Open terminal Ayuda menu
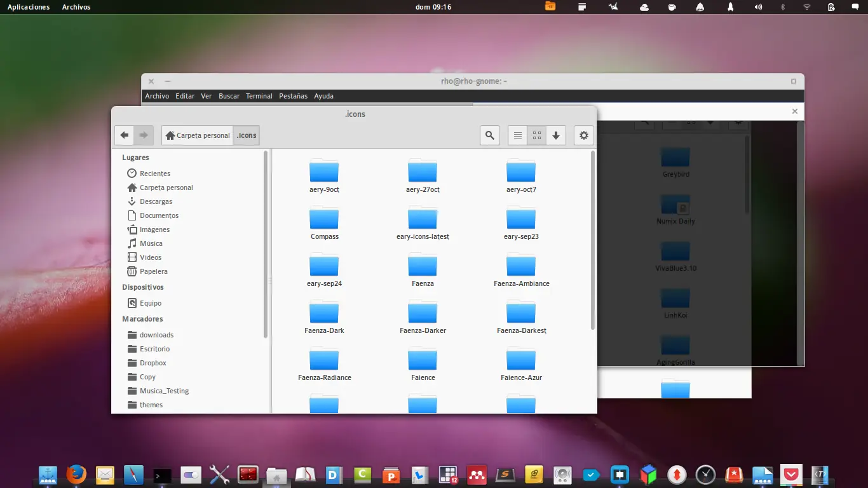Image resolution: width=868 pixels, height=488 pixels. (323, 96)
